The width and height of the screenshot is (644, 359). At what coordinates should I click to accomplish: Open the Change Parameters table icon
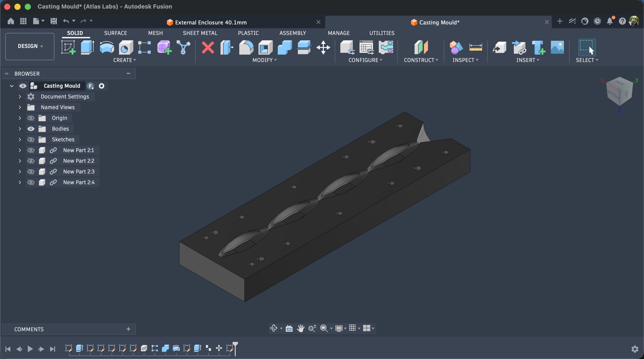coord(366,48)
